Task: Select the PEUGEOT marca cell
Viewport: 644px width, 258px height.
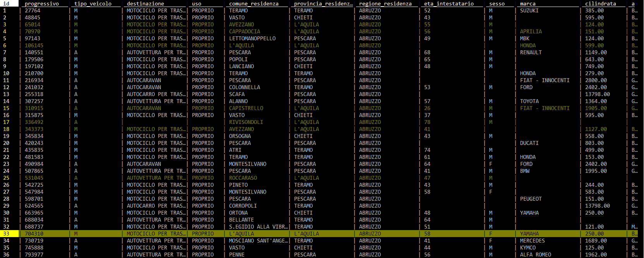Action: point(531,199)
